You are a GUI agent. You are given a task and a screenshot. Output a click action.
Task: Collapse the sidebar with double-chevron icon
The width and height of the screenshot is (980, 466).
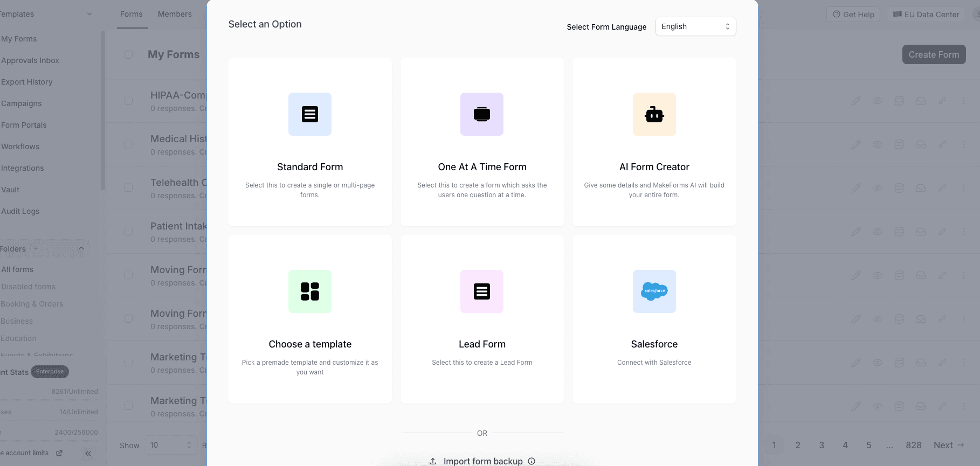tap(88, 454)
